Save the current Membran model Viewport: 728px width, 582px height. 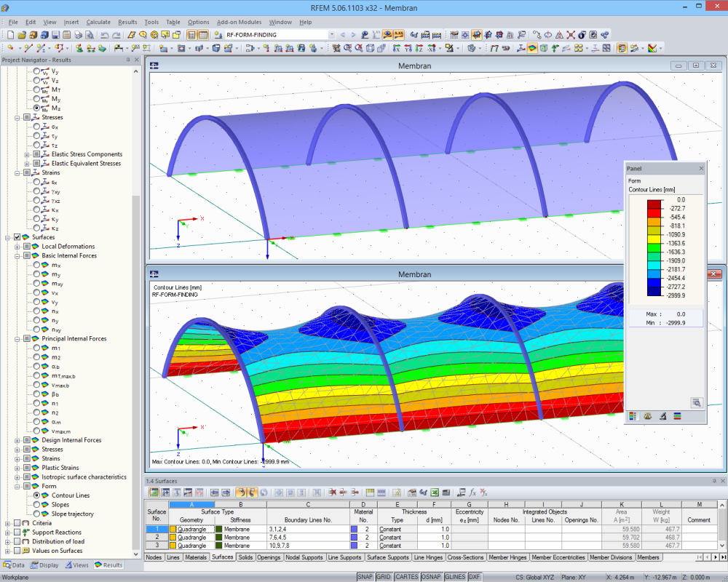tap(55, 33)
